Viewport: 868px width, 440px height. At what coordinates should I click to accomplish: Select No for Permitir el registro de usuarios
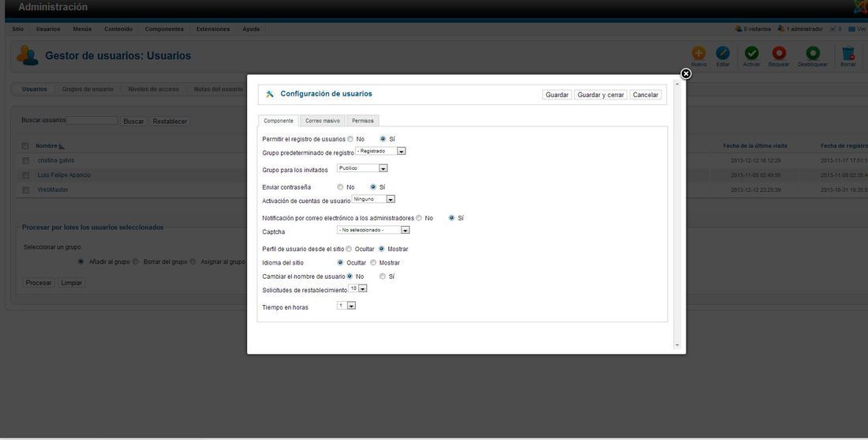(350, 139)
